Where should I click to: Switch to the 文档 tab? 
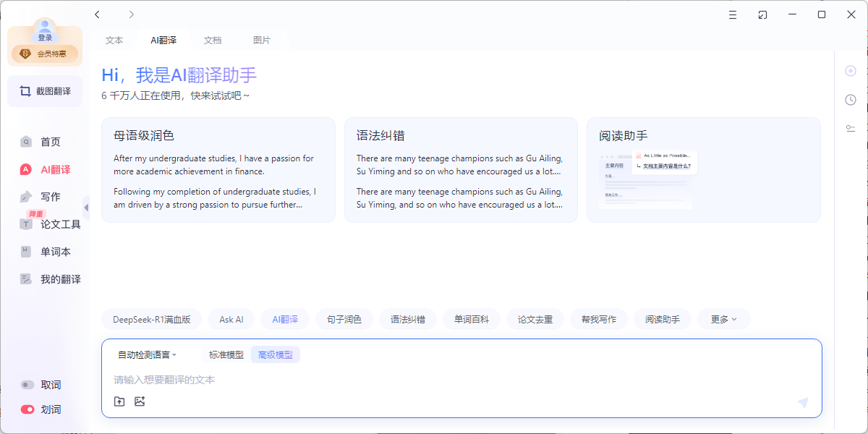tap(213, 41)
